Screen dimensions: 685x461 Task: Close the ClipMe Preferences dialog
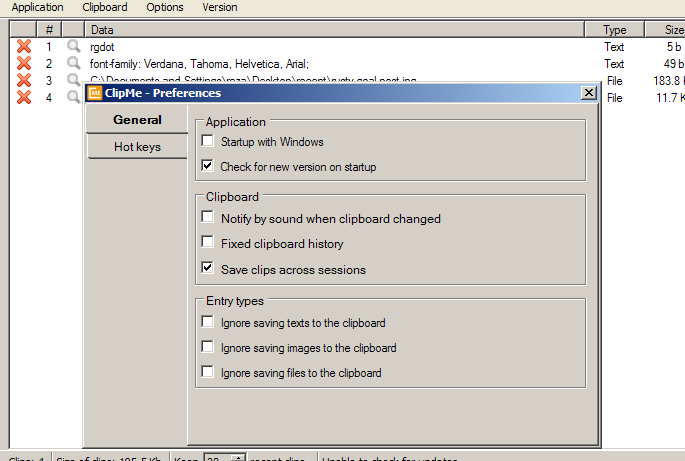pos(589,93)
